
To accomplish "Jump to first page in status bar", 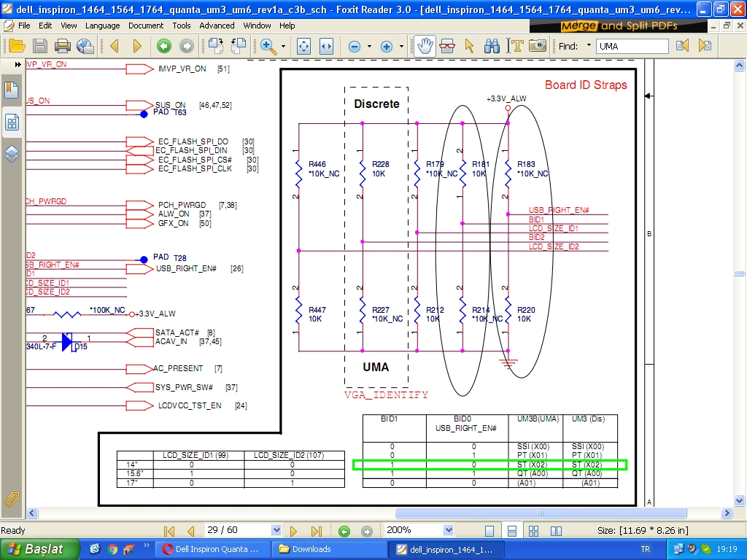I will point(169,531).
